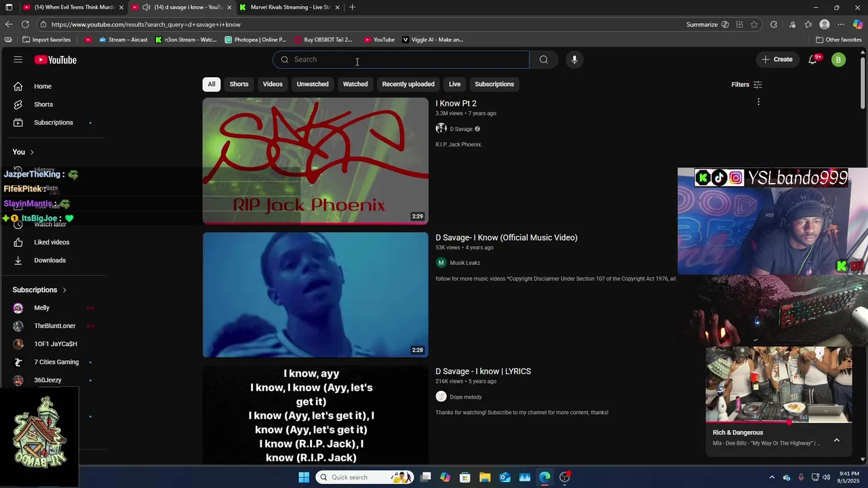This screenshot has width=868, height=488.
Task: Click the YouTube search input field
Action: [x=401, y=60]
